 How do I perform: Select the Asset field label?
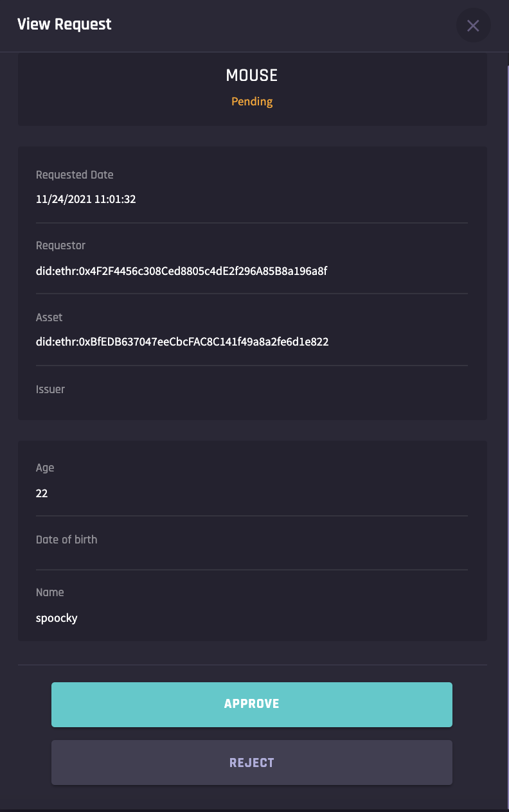click(x=49, y=317)
